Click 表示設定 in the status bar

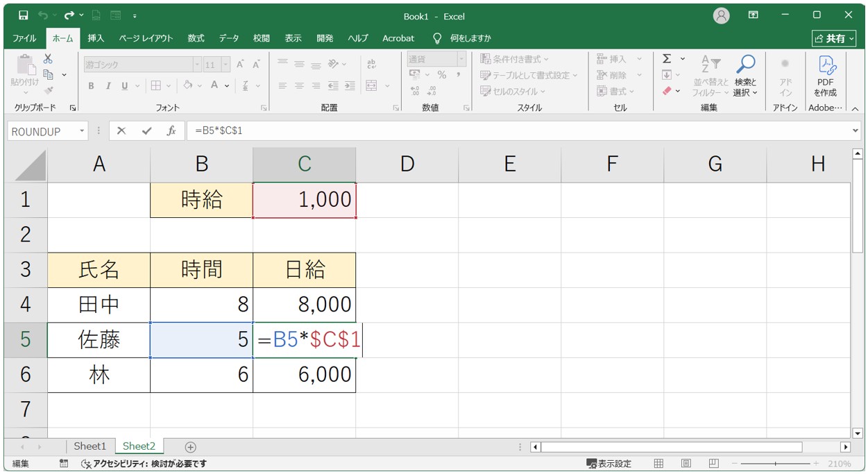(609, 464)
